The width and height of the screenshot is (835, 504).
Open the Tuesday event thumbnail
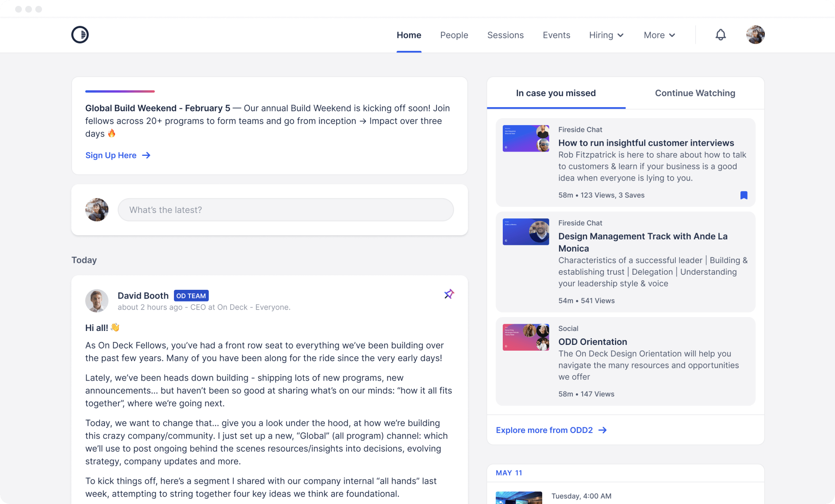pos(519,498)
